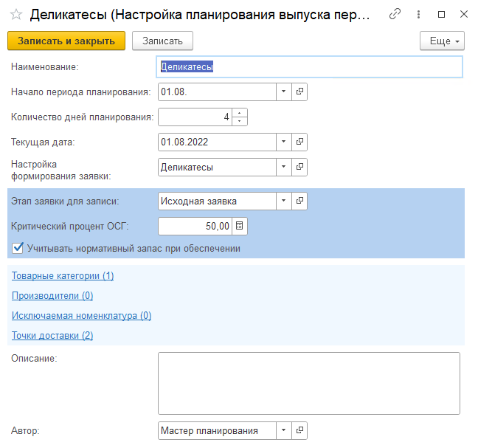Open the Точки доставки (2) link
This screenshot has width=478, height=448.
coord(52,336)
